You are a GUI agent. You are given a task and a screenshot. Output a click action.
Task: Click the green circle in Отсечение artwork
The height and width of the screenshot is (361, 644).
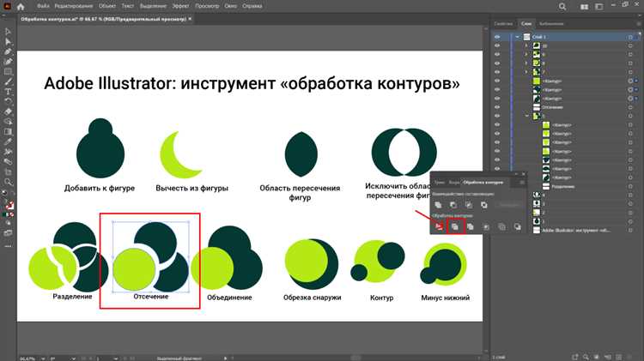(134, 269)
